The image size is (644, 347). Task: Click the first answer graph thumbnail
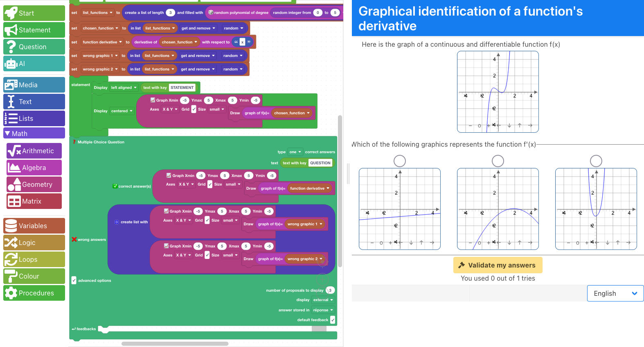pos(400,209)
